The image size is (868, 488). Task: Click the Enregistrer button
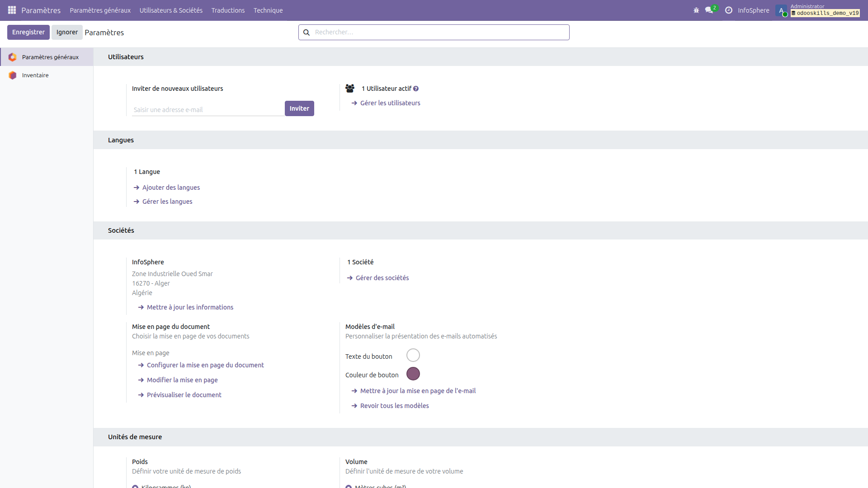pos(28,32)
